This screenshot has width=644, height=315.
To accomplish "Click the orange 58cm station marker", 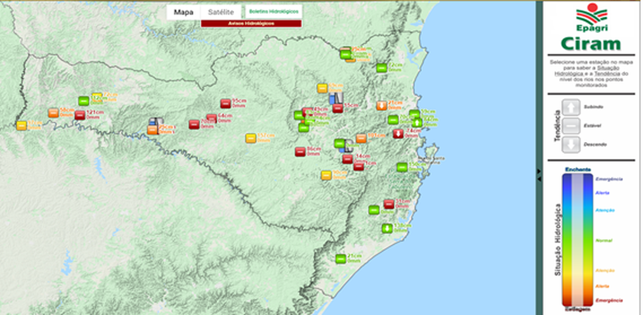I will (x=54, y=113).
